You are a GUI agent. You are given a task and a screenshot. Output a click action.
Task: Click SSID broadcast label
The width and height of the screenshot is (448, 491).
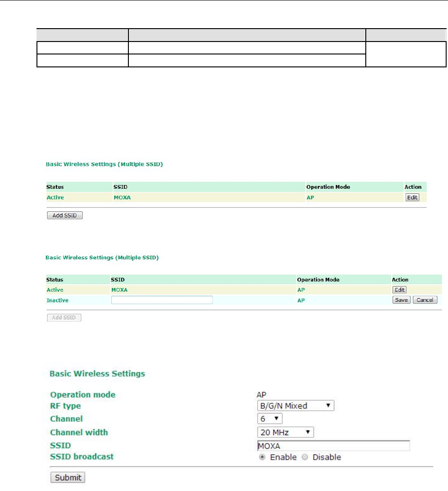82,456
